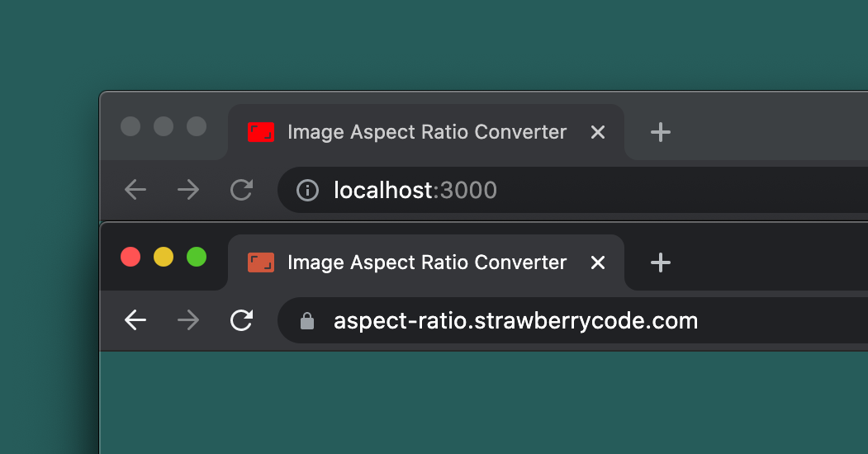868x454 pixels.
Task: Open a new tab in the localhost window
Action: [660, 132]
